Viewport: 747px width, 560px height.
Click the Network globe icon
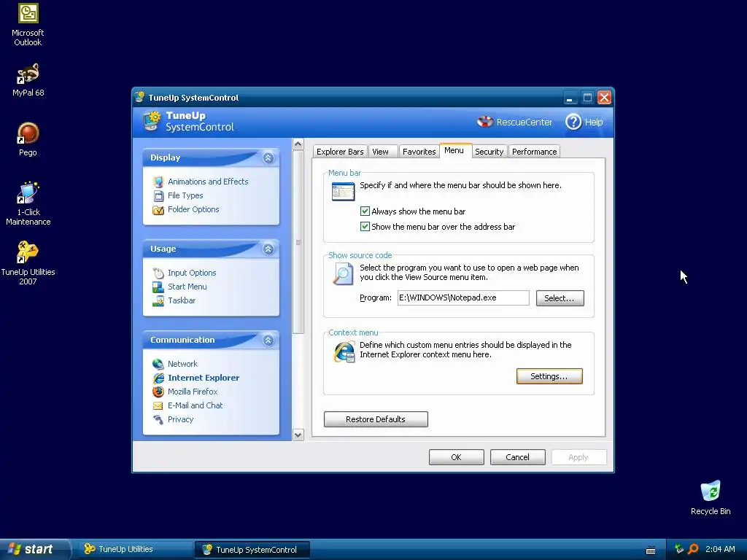pyautogui.click(x=158, y=364)
